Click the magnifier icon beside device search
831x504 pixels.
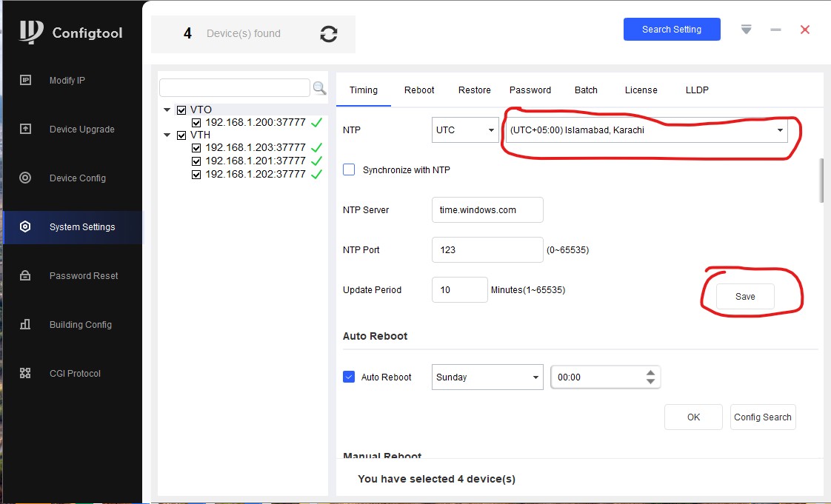(319, 88)
